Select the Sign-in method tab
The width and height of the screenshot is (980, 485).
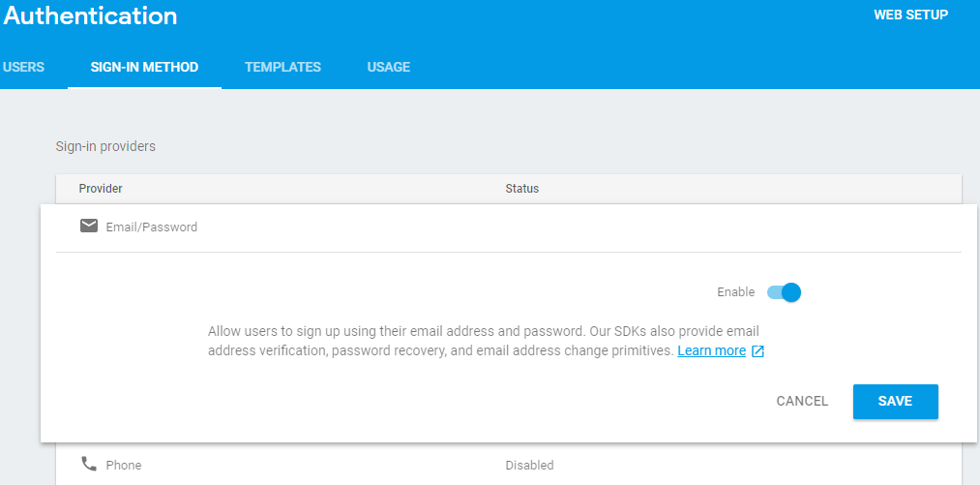pos(144,68)
